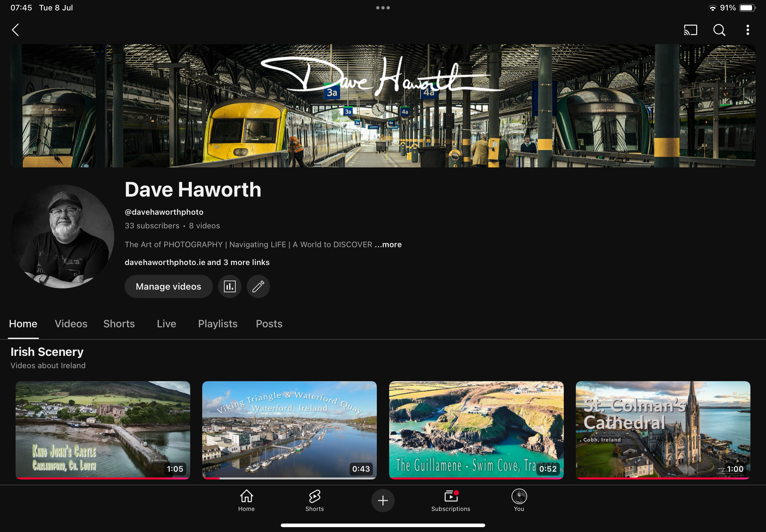This screenshot has height=532, width=766.
Task: Select the Posts tab
Action: tap(269, 324)
